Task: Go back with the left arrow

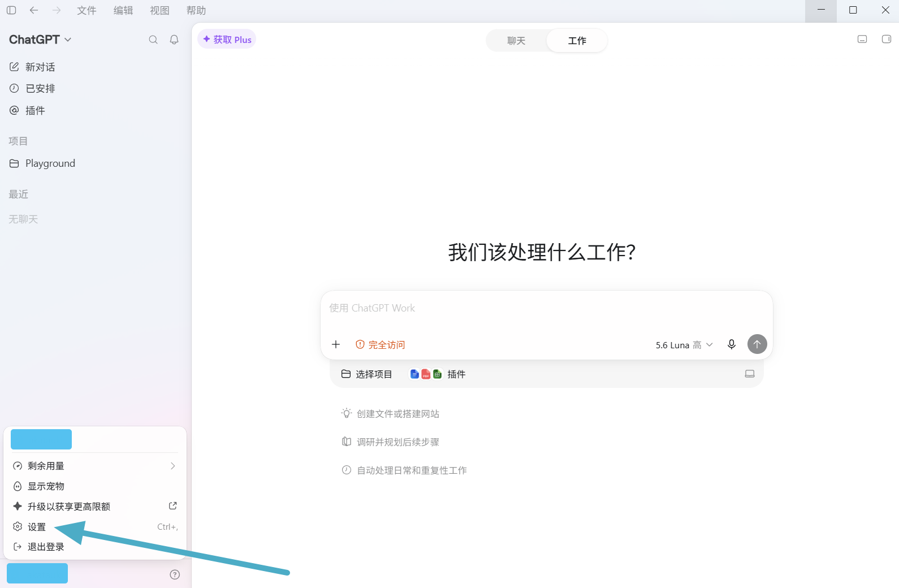Action: [x=34, y=10]
